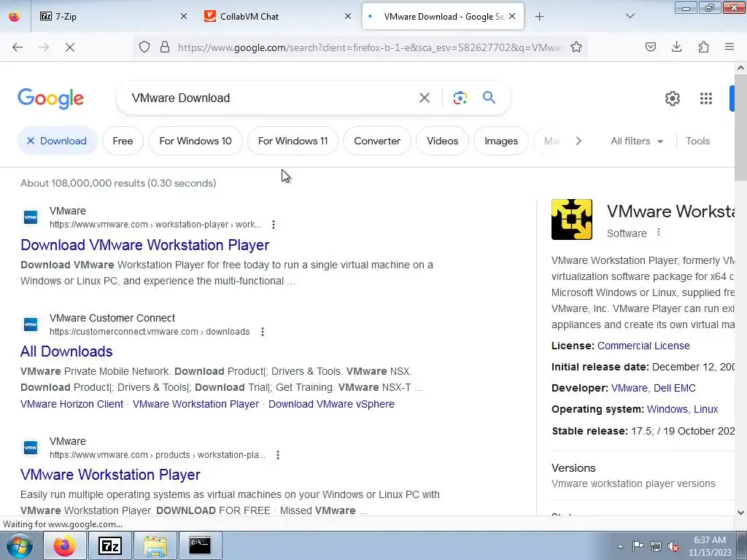747x560 pixels.
Task: Open the All Downloads result
Action: [x=66, y=351]
